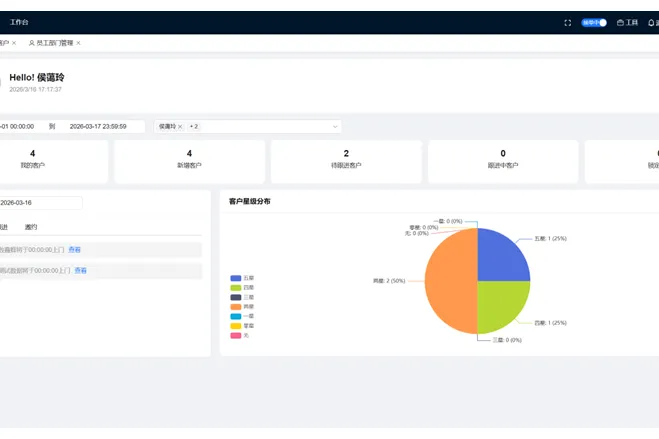
Task: Open the 我的客户 stat card
Action: click(54, 162)
